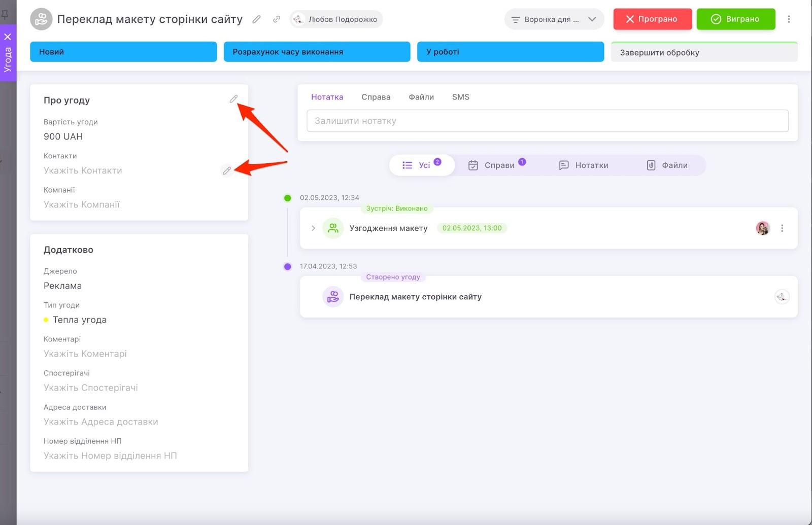Switch to the Нотатка tab
Screen dimensions: 812x525
(327, 97)
